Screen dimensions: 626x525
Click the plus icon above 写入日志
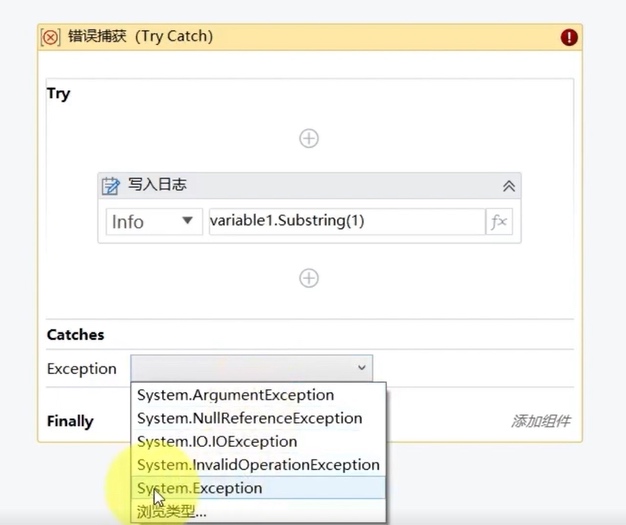[309, 138]
